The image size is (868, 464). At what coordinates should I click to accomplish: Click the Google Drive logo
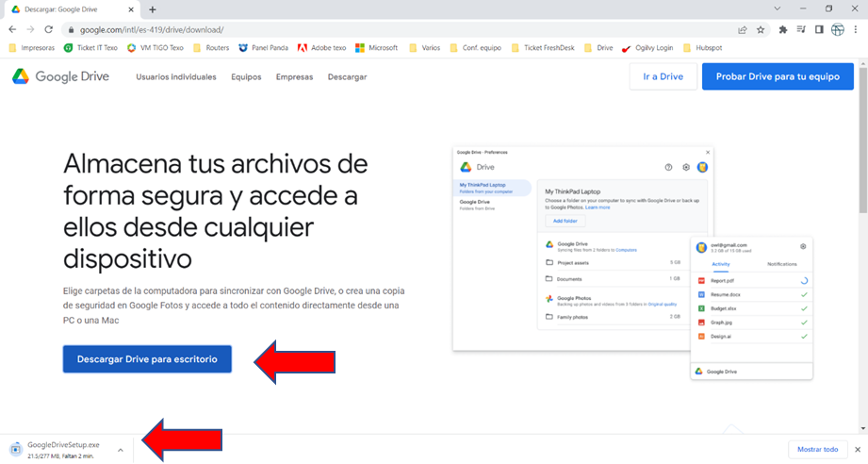click(61, 76)
